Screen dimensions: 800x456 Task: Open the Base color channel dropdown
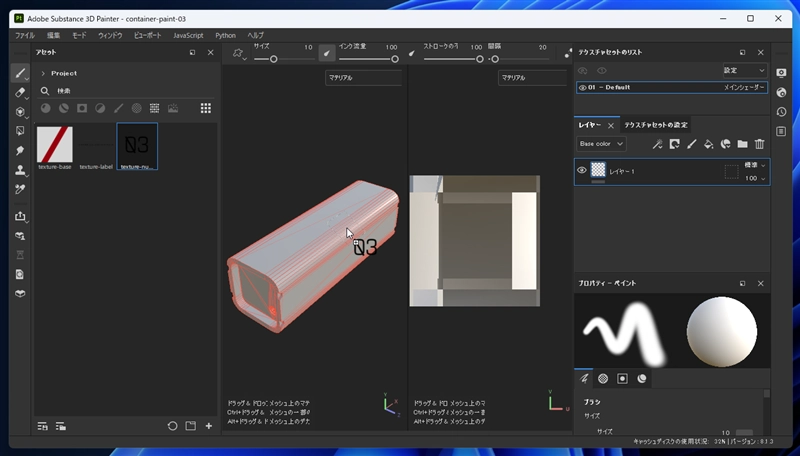coord(601,144)
